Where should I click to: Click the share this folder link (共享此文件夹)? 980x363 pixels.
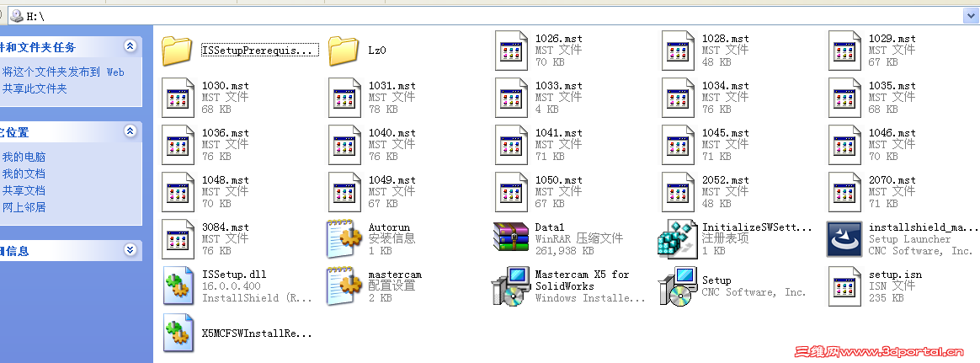[x=35, y=88]
